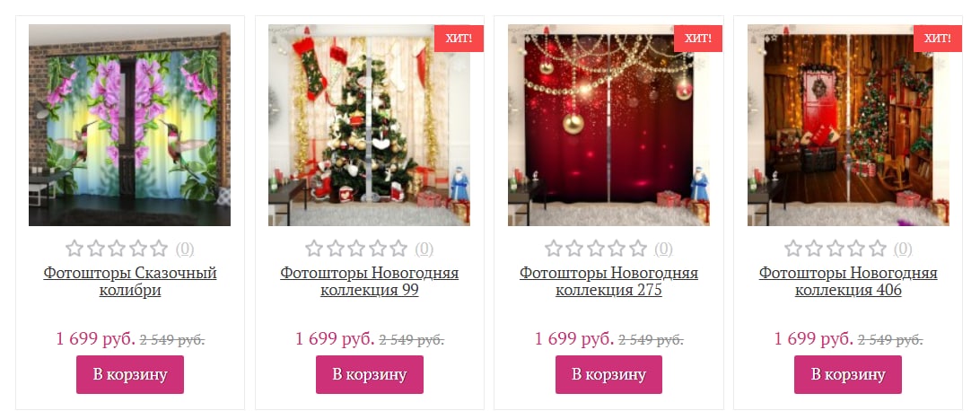This screenshot has width=980, height=411.
Task: Add Сказочный колибри to cart
Action: (130, 375)
